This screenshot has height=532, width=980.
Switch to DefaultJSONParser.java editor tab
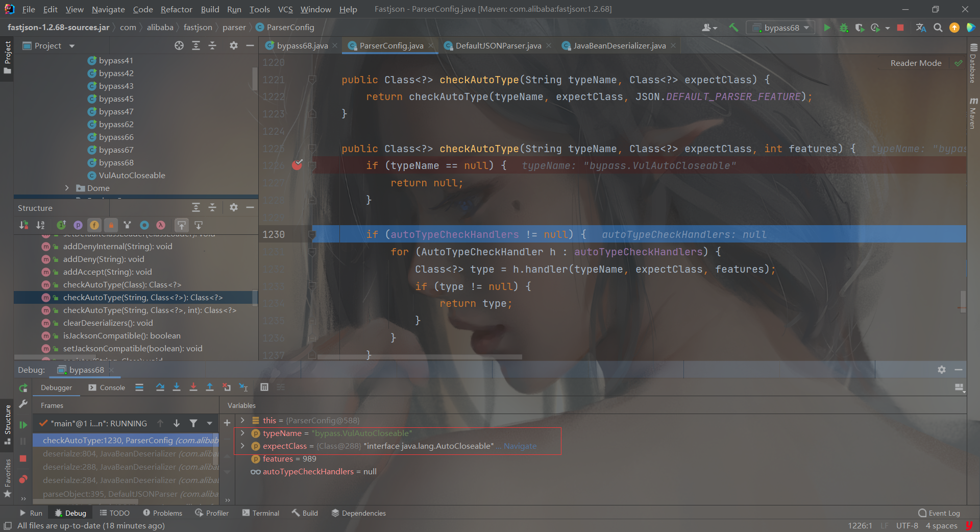(498, 45)
